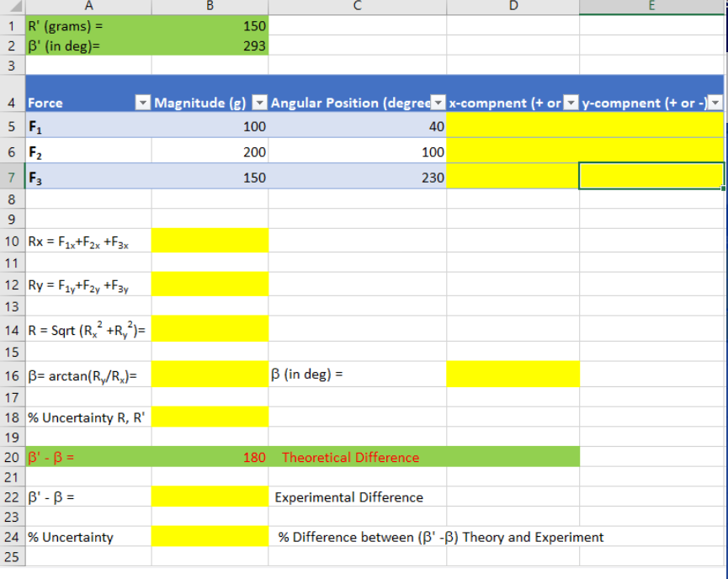The width and height of the screenshot is (728, 579).
Task: Click the yellow cell beside β (in deg)
Action: click(x=513, y=373)
